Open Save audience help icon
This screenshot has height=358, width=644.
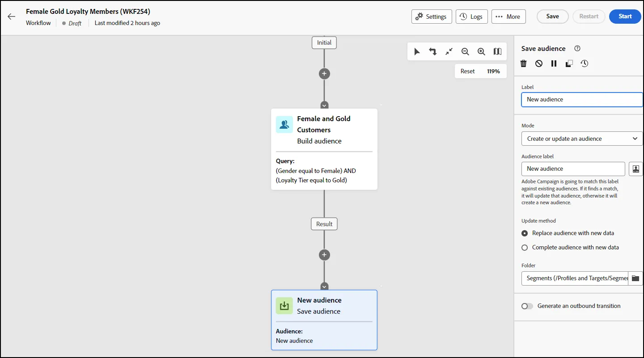[x=577, y=49]
